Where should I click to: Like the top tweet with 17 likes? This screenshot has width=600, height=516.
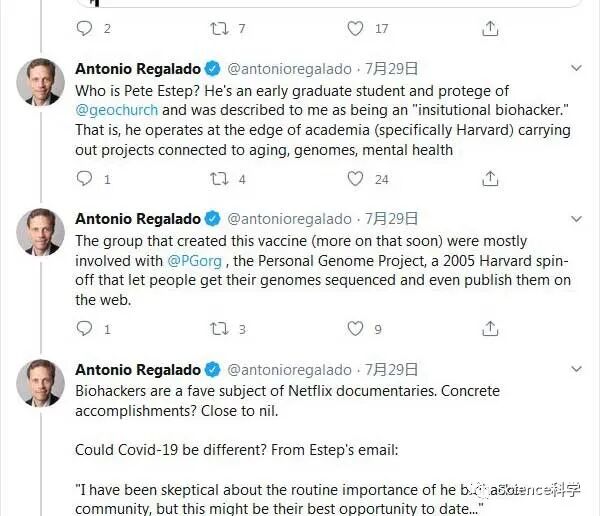355,28
